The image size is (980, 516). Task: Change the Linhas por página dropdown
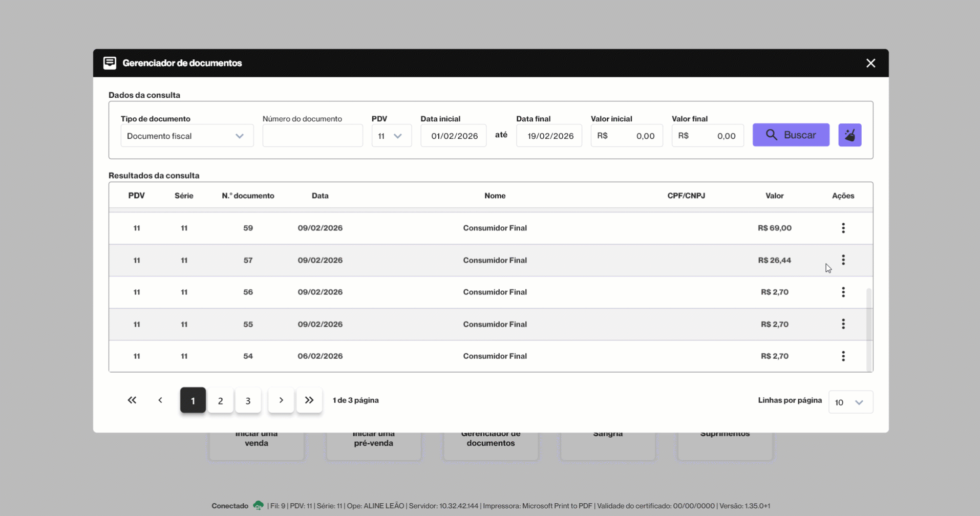click(x=850, y=402)
